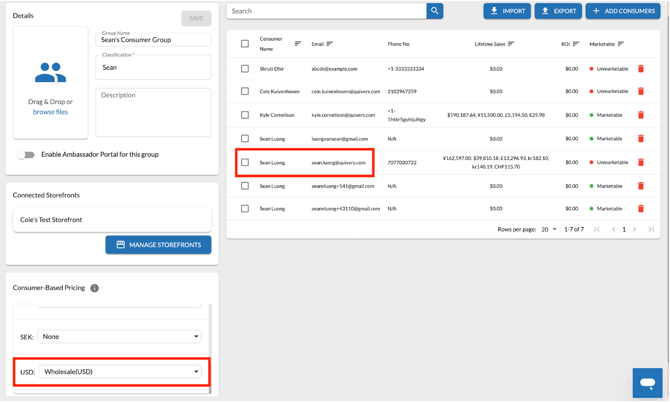Open the Rows per page dropdown

point(549,229)
